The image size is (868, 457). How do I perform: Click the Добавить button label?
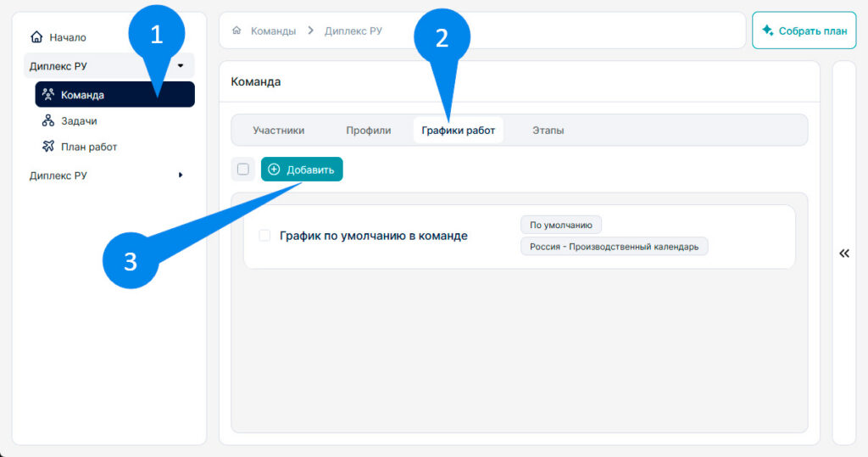click(310, 170)
